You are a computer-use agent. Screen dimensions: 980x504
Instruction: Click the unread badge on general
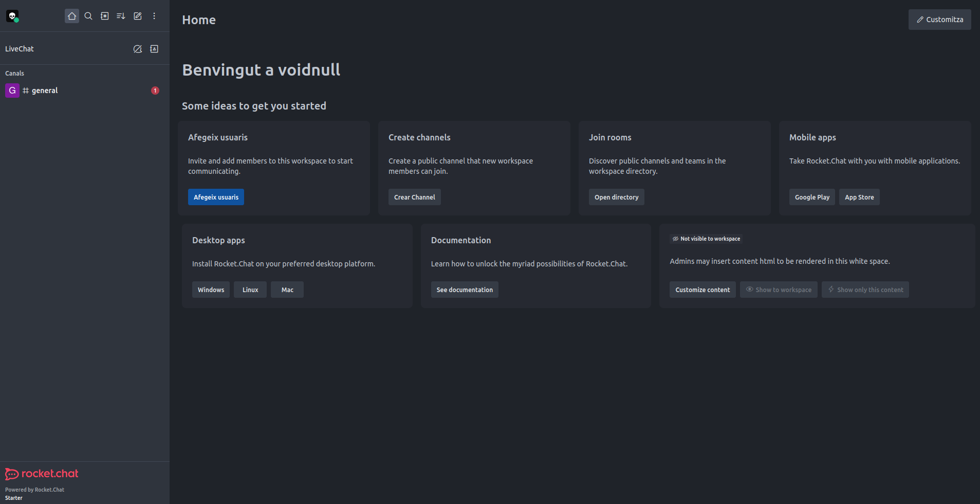[155, 91]
